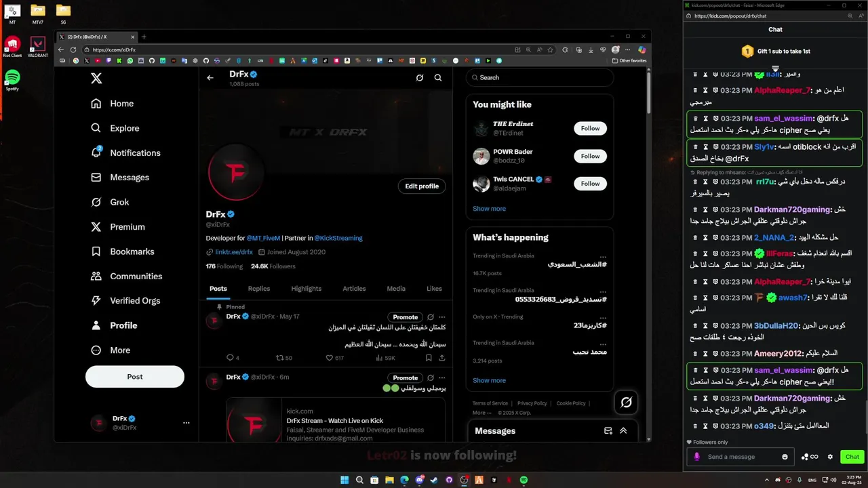The height and width of the screenshot is (488, 868).
Task: Open Spotify from the taskbar
Action: [524, 480]
